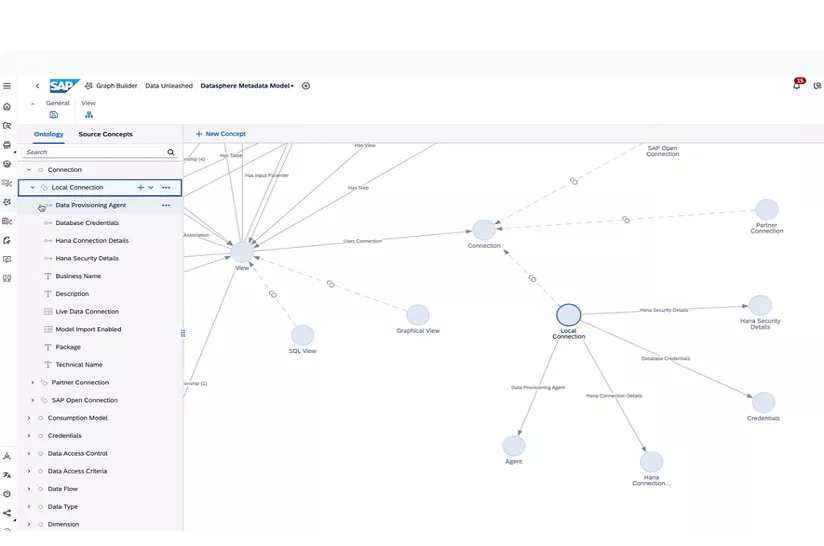Viewport: 824px width, 546px height.
Task: Click the hierarchy layout icon under View
Action: coord(89,115)
